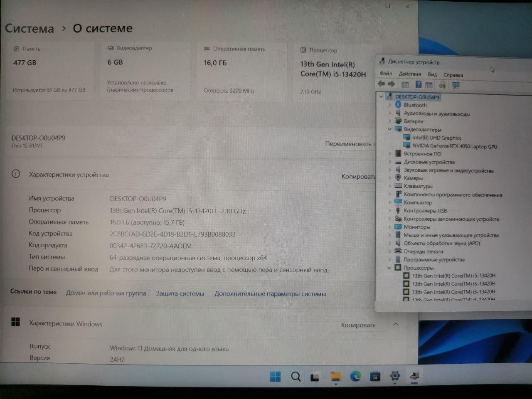The height and width of the screenshot is (399, 532).
Task: Open the Вид menu
Action: [432, 74]
